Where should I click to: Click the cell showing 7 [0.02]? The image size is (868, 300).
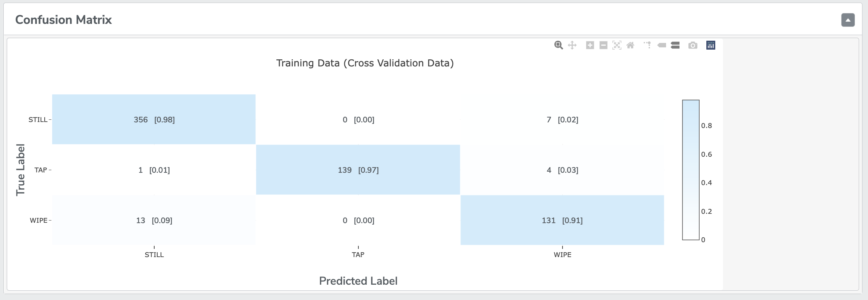(562, 119)
